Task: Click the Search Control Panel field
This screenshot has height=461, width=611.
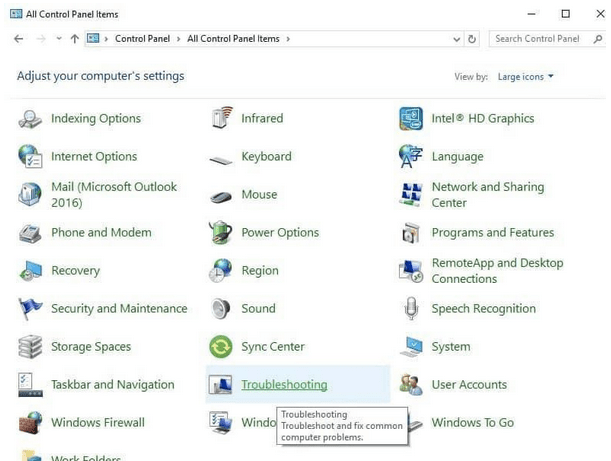Action: pyautogui.click(x=547, y=39)
